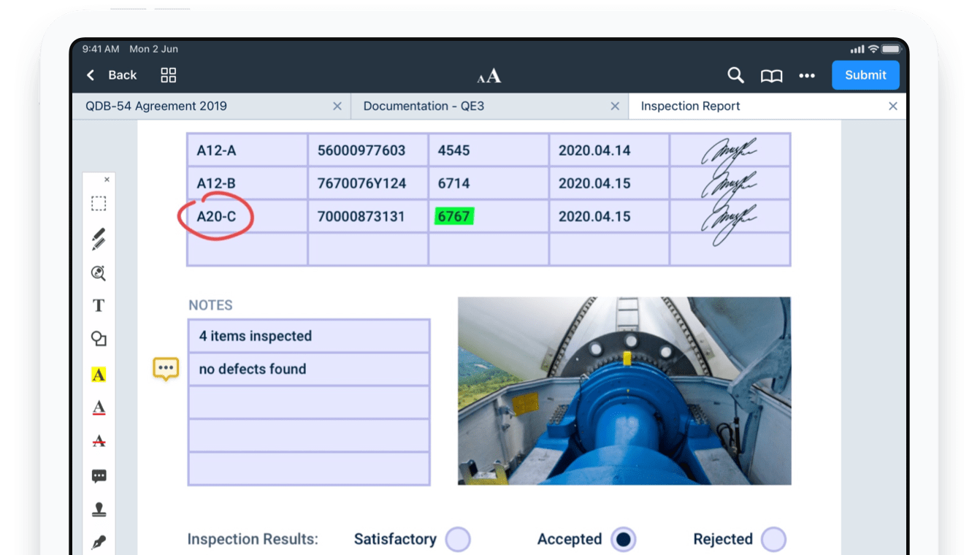The height and width of the screenshot is (555, 980).
Task: Switch to Documentation - QE3 tab
Action: (x=475, y=106)
